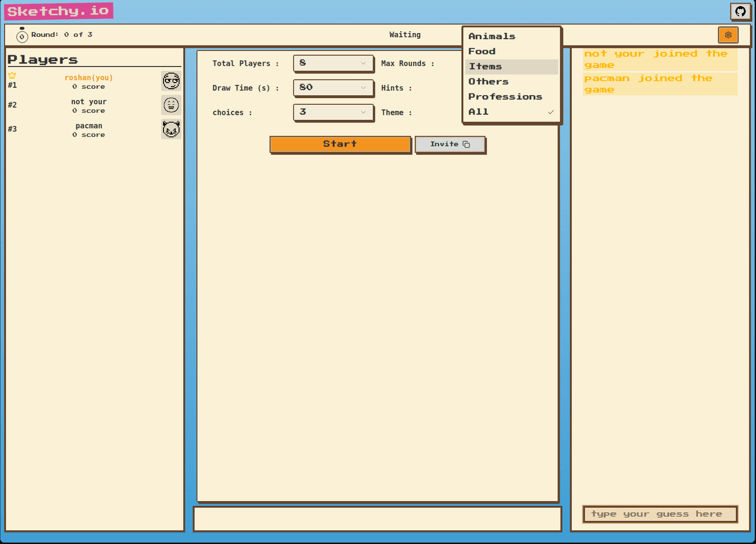Viewport: 756px width, 544px height.
Task: Choose Professions theme option
Action: tap(511, 97)
